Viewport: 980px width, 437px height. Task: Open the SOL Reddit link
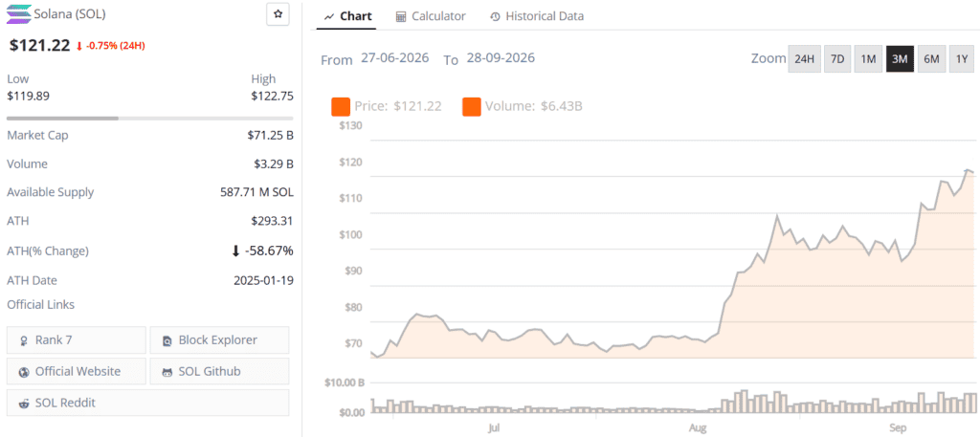point(148,403)
